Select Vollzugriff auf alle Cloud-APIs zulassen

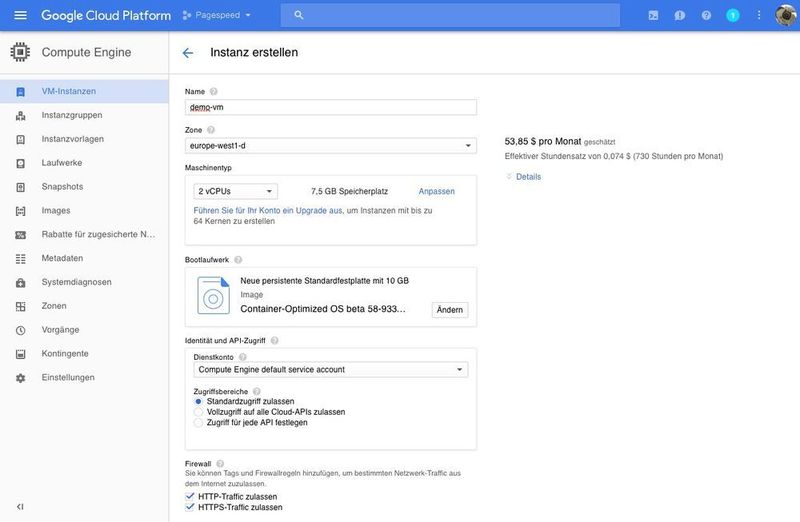click(198, 412)
